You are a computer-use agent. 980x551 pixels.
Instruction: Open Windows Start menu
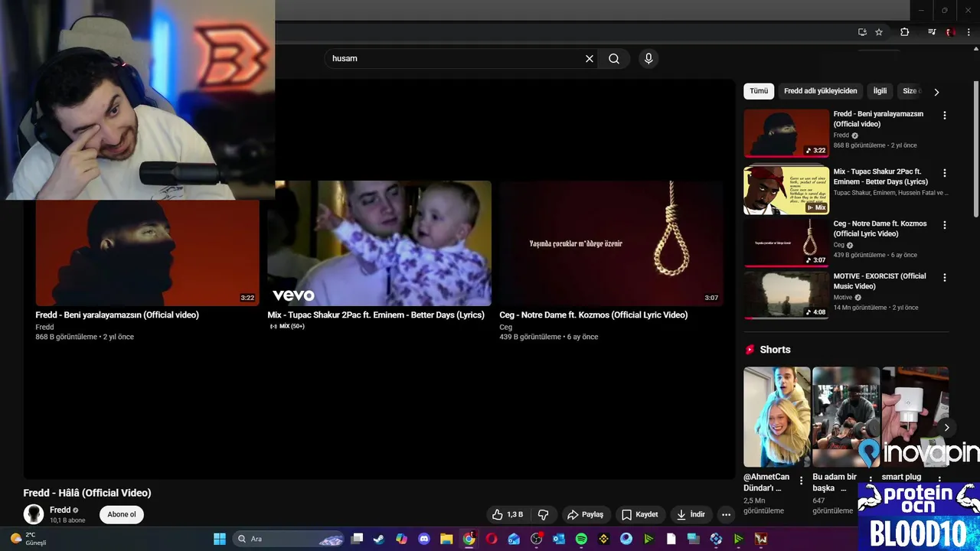point(220,539)
